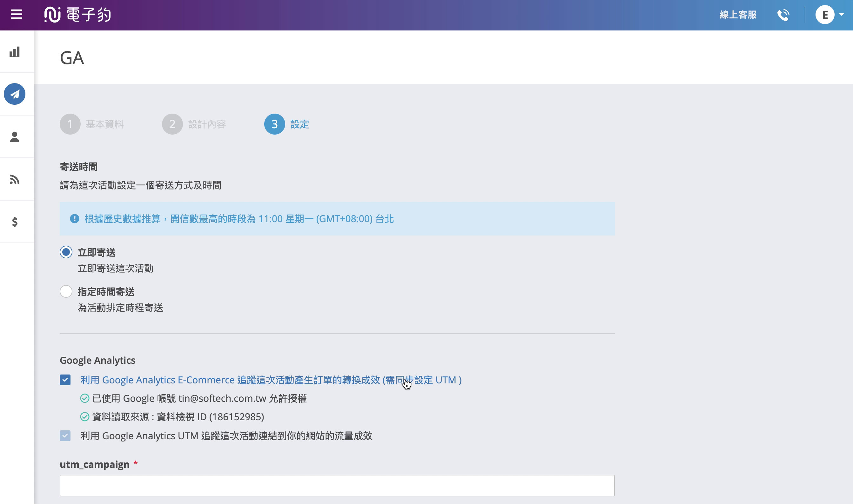Click the E user avatar
Screen dimensions: 853x504
coord(825,15)
